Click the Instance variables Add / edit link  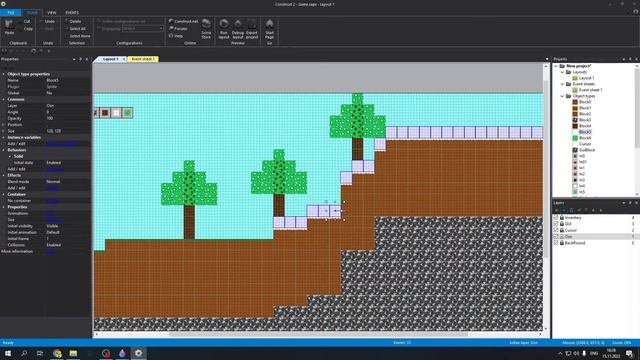pyautogui.click(x=62, y=144)
